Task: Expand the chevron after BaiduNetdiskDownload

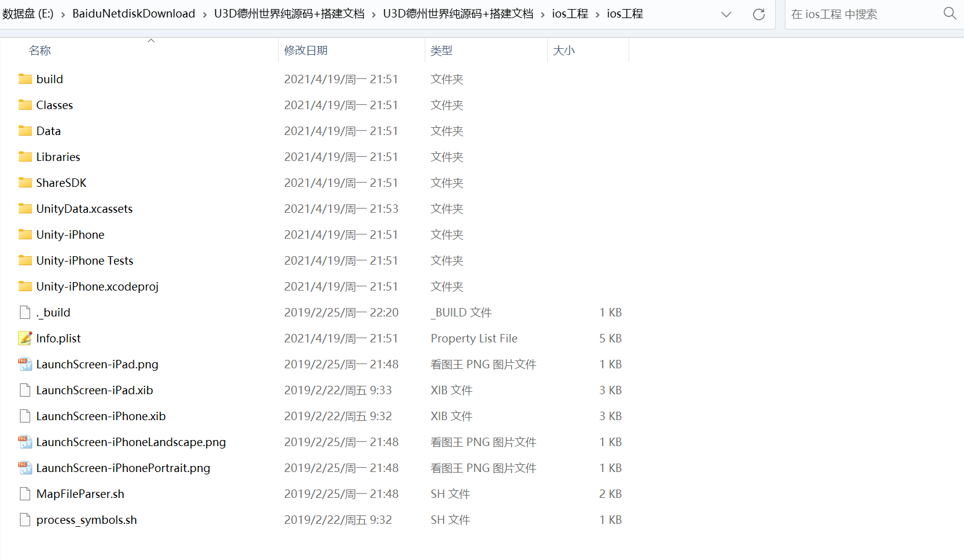Action: click(205, 14)
